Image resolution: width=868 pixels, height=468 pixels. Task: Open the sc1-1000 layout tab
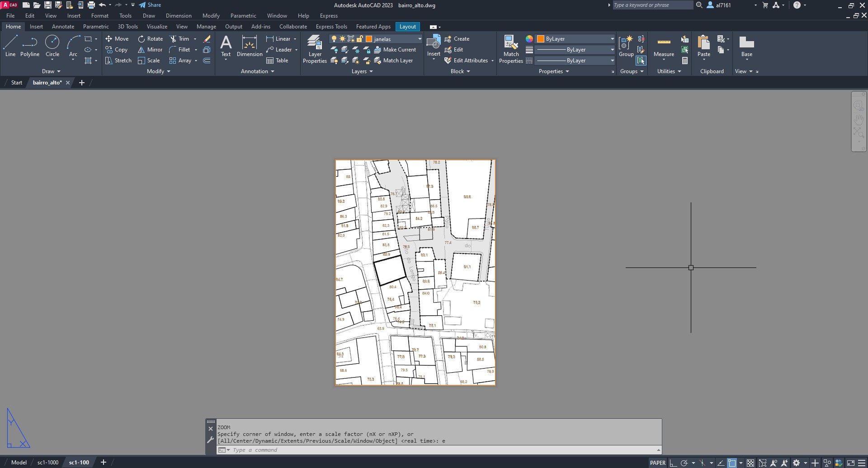coord(48,463)
